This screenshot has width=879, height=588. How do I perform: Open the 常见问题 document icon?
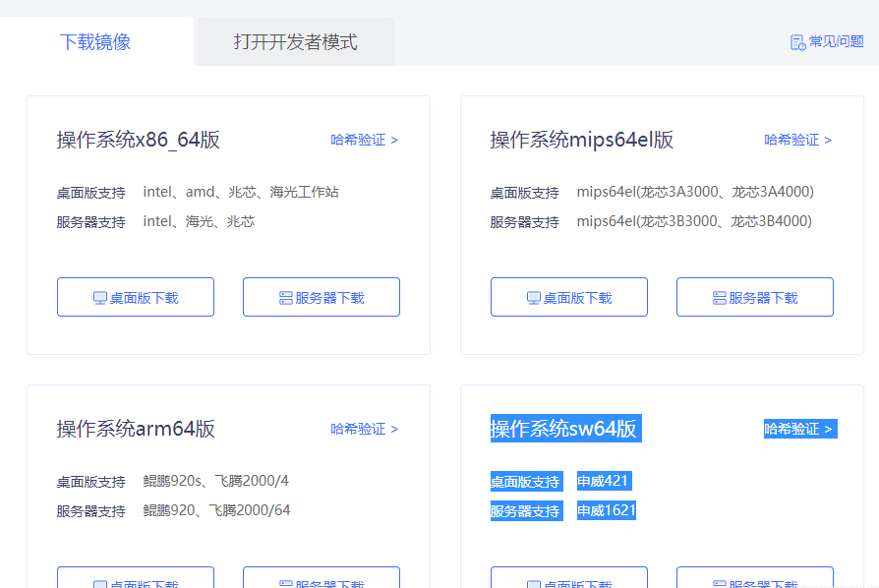click(x=797, y=42)
